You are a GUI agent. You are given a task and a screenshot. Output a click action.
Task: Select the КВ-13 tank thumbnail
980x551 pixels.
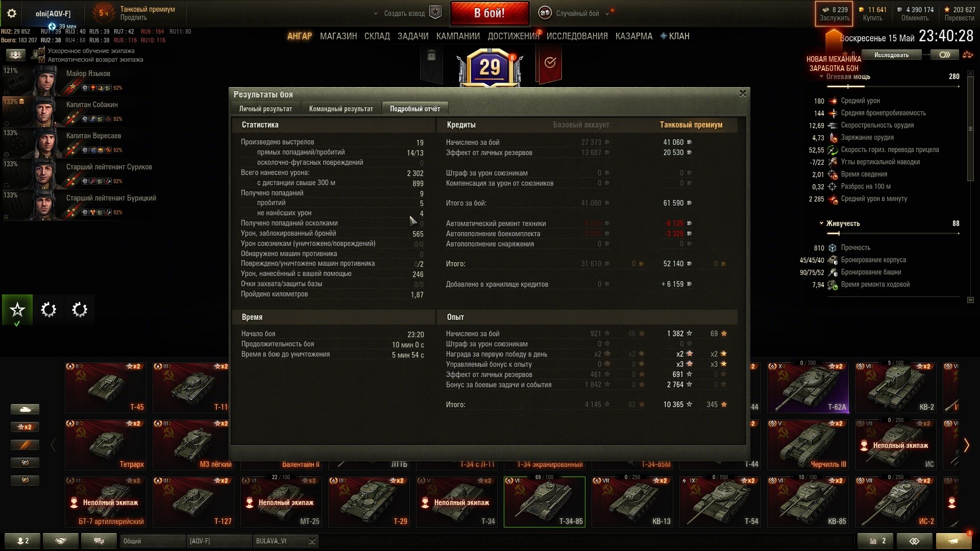(x=632, y=502)
